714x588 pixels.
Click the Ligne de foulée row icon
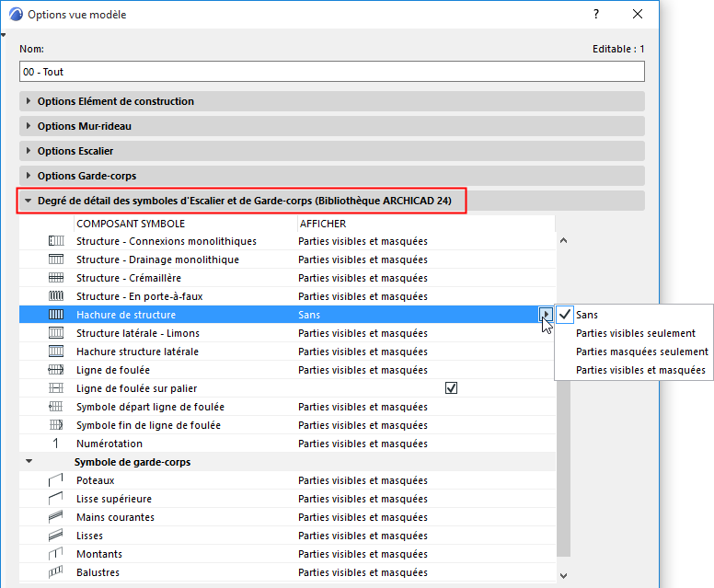point(56,370)
